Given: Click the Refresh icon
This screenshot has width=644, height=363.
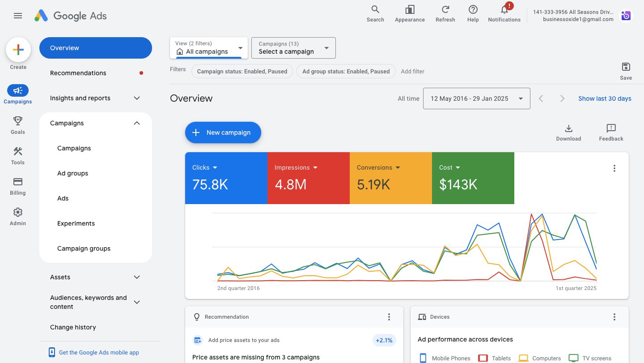Looking at the screenshot, I should (445, 10).
